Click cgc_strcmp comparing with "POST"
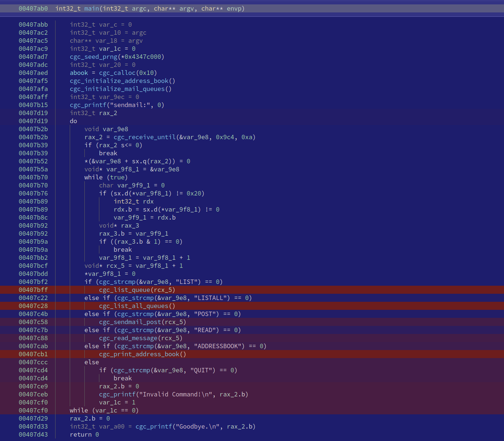 (135, 314)
